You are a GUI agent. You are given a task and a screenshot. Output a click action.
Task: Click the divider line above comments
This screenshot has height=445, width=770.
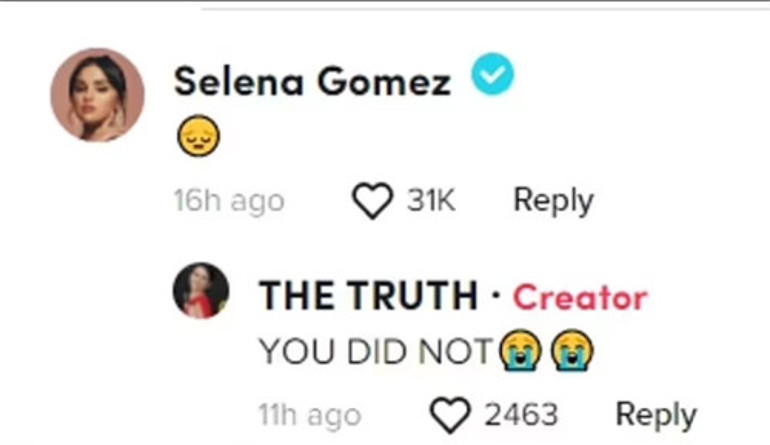485,8
